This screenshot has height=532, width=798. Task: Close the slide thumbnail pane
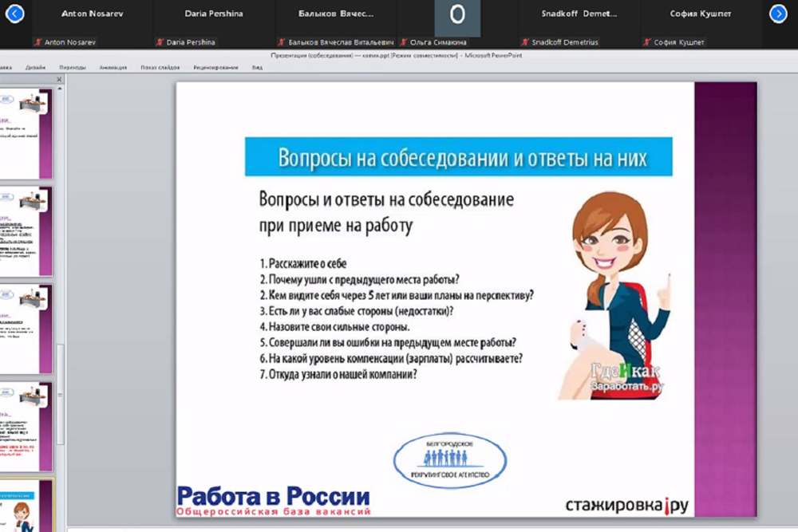(59, 80)
